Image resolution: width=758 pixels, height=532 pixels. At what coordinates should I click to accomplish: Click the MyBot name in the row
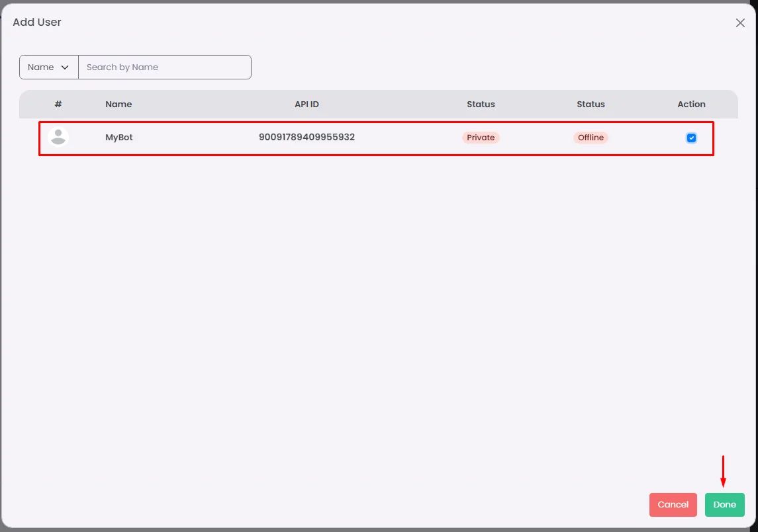[119, 137]
